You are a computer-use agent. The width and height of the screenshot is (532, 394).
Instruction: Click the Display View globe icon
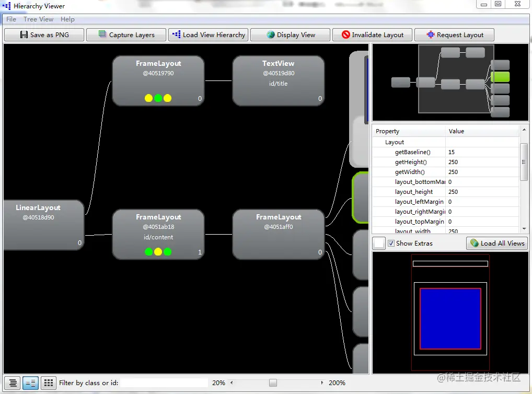[270, 34]
